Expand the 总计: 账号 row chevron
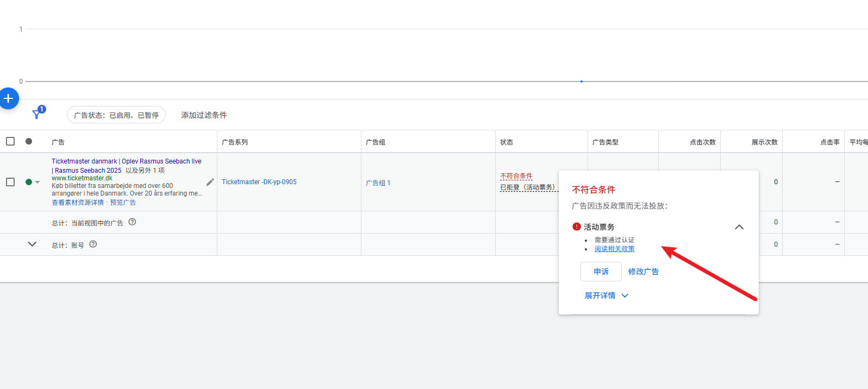 (x=32, y=244)
